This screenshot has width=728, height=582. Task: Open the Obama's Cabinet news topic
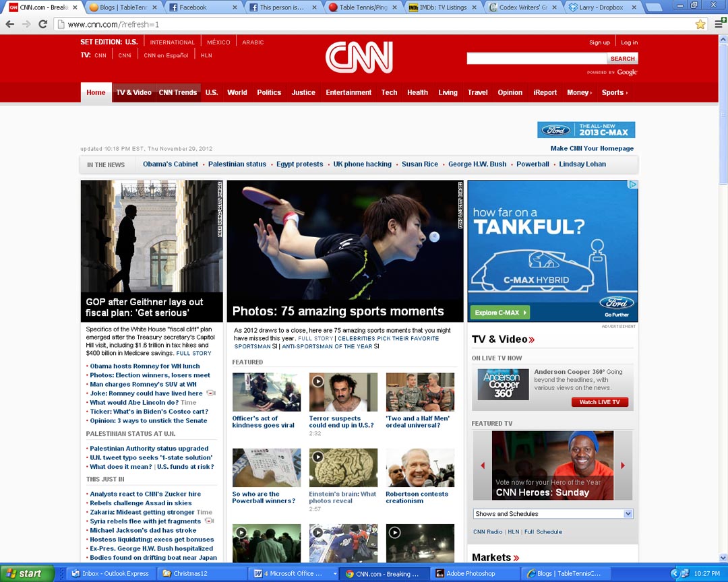[171, 164]
